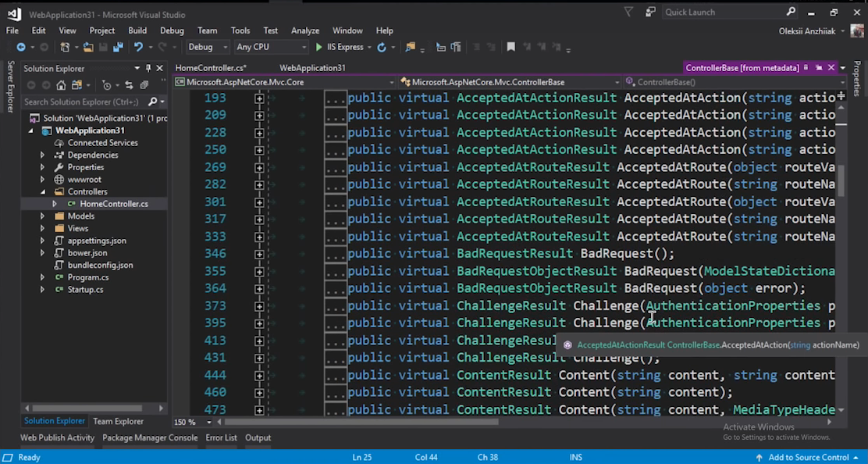
Task: Switch to the WebApplication31 tab
Action: (312, 67)
